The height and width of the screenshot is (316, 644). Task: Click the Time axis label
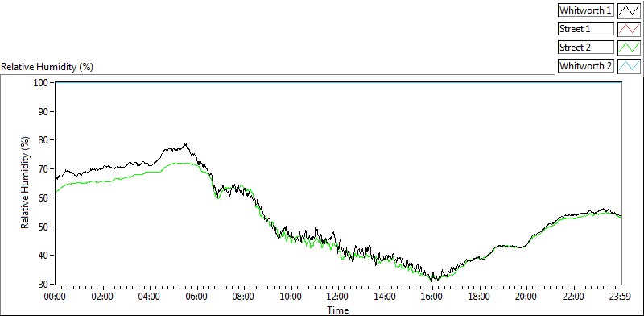click(338, 310)
